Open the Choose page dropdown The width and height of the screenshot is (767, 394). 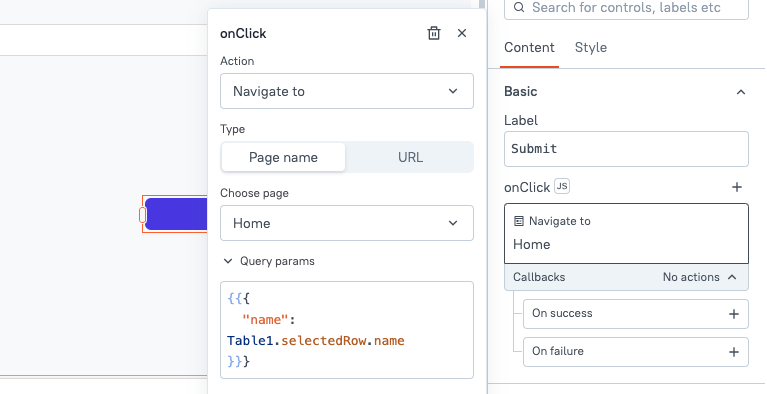[347, 223]
